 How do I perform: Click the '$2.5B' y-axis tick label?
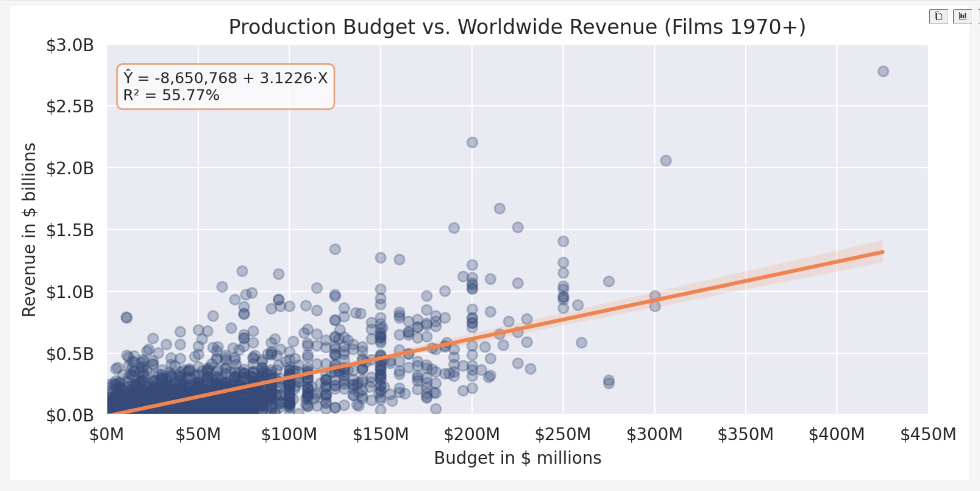click(70, 106)
